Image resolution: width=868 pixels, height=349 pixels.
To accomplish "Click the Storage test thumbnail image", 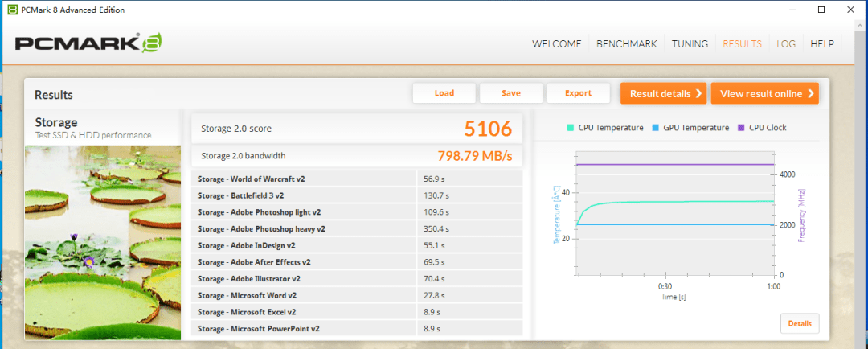I will 103,243.
